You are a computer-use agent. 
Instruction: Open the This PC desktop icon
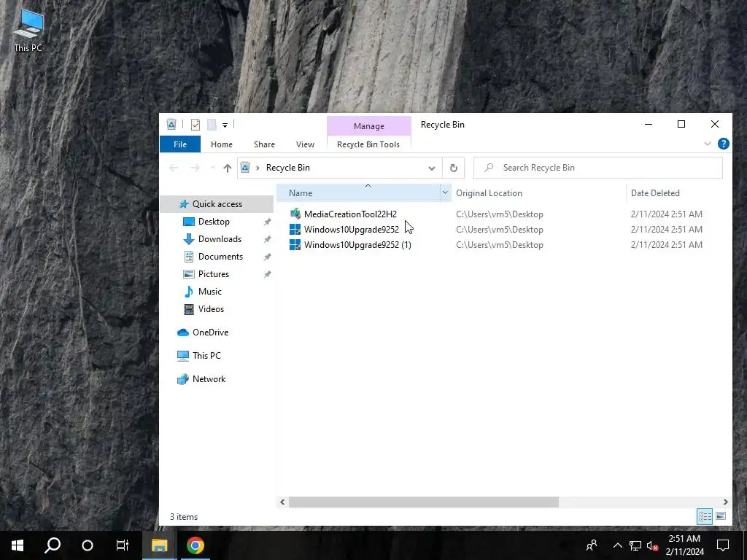click(28, 31)
